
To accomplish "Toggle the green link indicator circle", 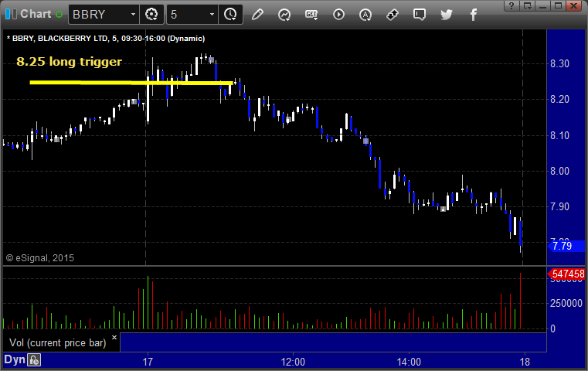I will 59,15.
